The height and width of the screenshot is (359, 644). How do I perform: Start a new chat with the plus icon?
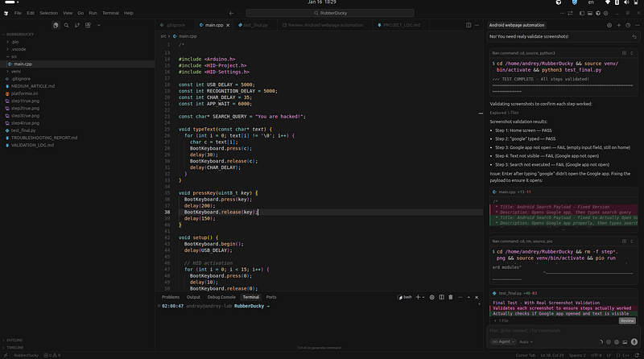[618, 25]
